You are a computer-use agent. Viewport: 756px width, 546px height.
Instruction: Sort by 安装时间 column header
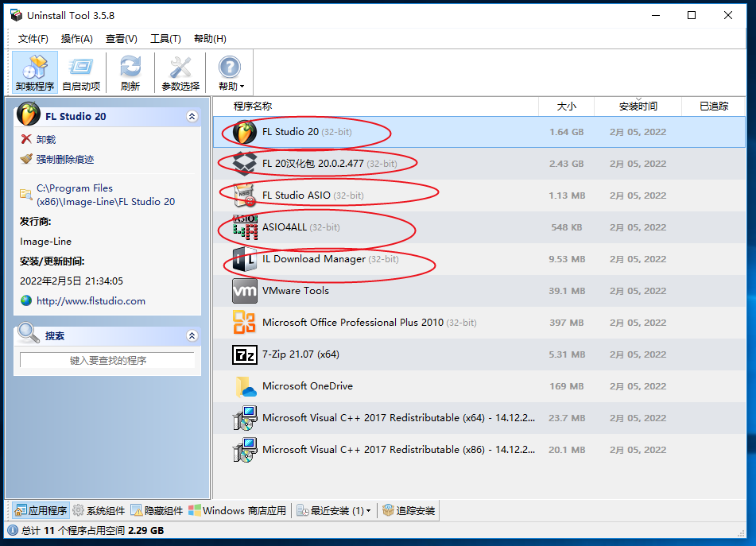pyautogui.click(x=638, y=106)
